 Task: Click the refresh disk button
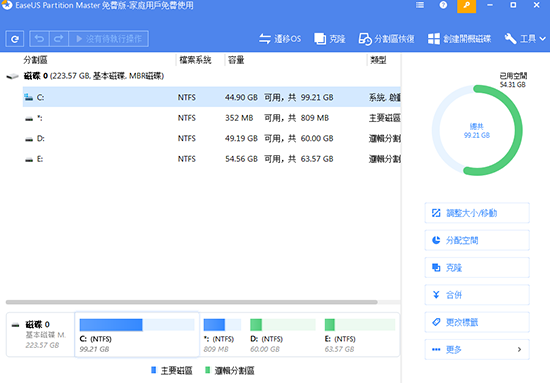(15, 39)
